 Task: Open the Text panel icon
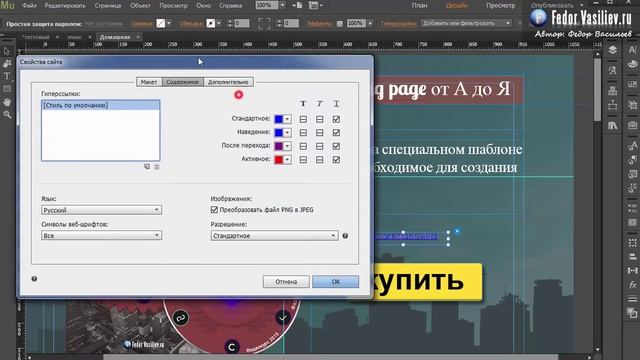(632, 50)
